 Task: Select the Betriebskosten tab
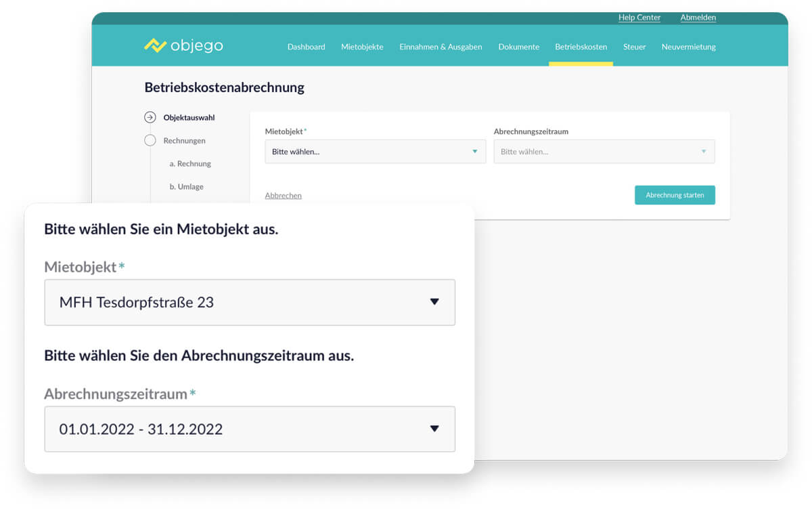(x=581, y=47)
